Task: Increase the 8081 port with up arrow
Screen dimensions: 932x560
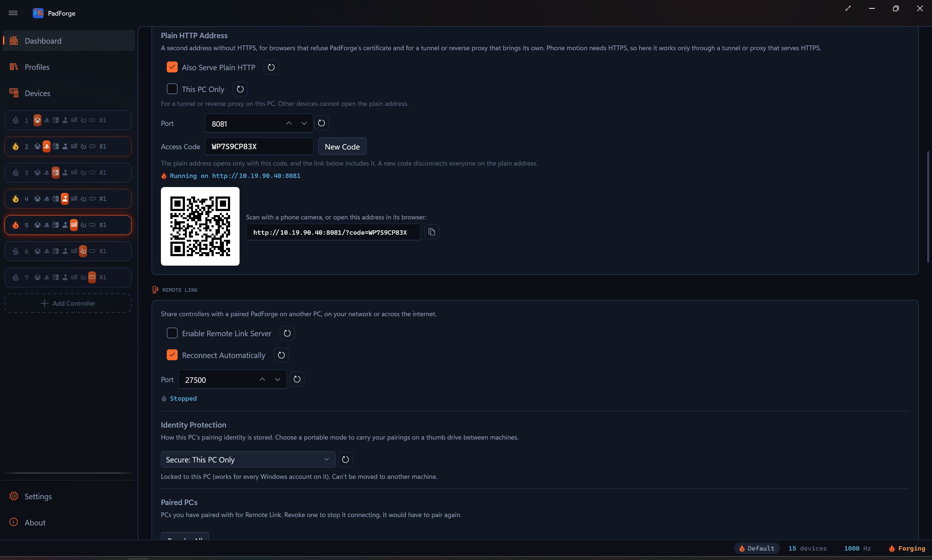Action: point(289,123)
